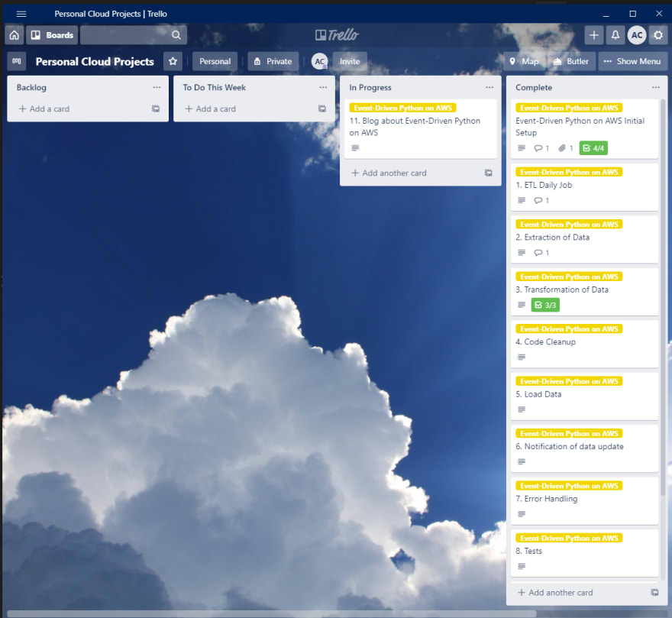Add another card in In Progress
The image size is (672, 618).
tap(389, 173)
